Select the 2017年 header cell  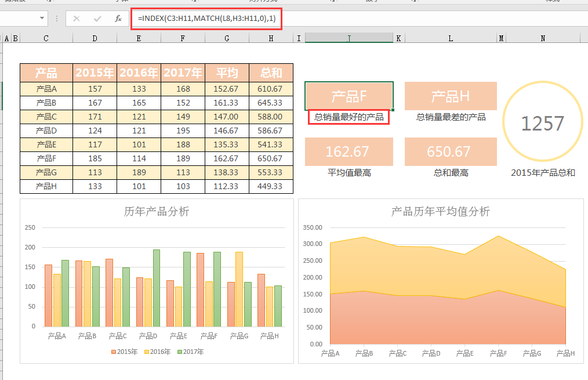[x=183, y=73]
